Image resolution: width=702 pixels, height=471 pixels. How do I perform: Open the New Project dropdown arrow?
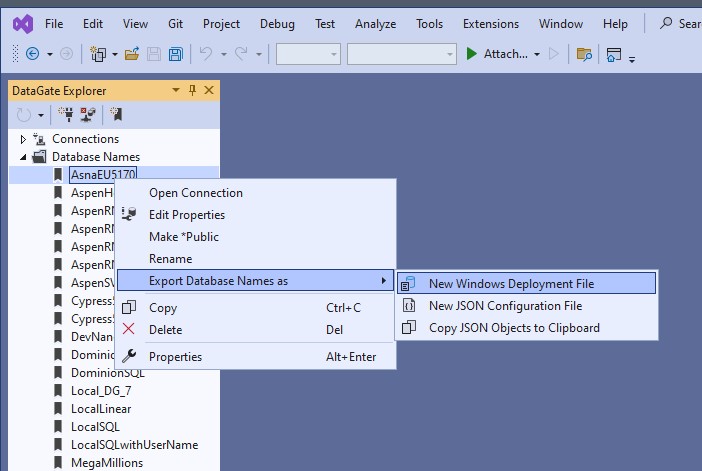[115, 55]
